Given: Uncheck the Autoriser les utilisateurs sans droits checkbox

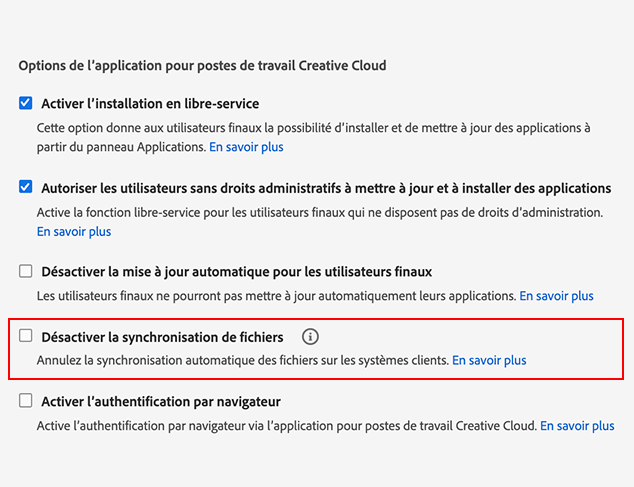Looking at the screenshot, I should (x=26, y=187).
